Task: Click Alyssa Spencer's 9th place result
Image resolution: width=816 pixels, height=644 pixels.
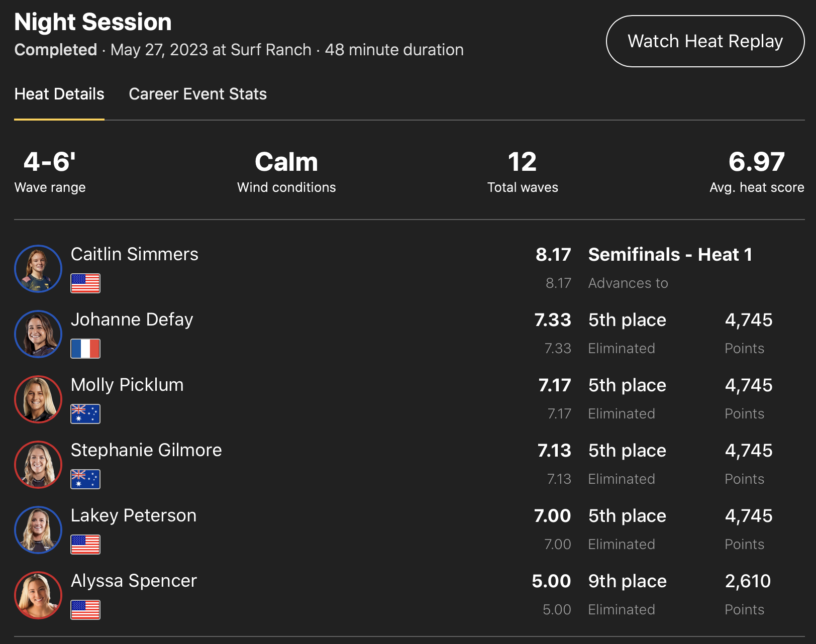Action: 628,581
